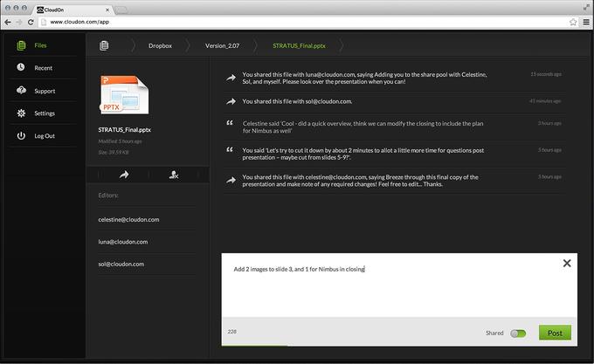The width and height of the screenshot is (594, 364).
Task: Click the address bar URL
Action: [79, 22]
